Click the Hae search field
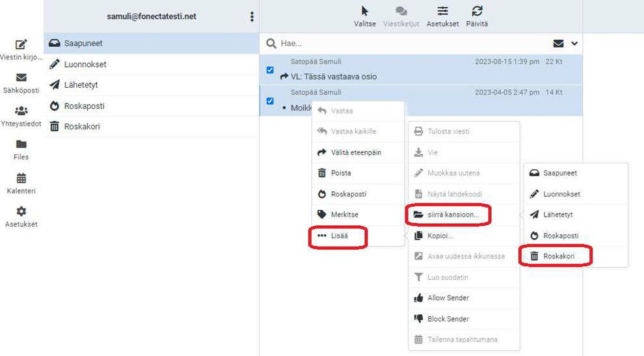The width and height of the screenshot is (644, 356). tap(403, 44)
